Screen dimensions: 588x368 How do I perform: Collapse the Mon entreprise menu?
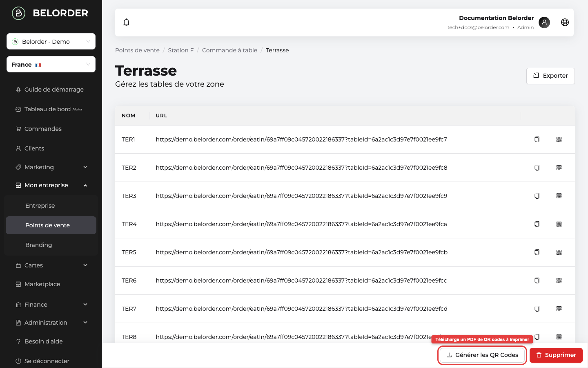[51, 185]
